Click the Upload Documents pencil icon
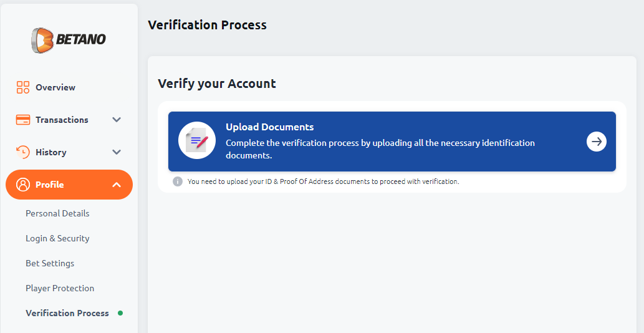The width and height of the screenshot is (644, 333). pos(197,141)
